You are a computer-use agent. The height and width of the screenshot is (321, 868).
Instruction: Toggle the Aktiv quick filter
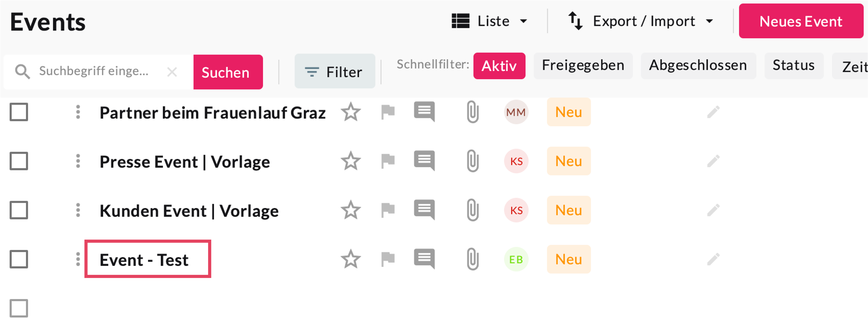[499, 66]
